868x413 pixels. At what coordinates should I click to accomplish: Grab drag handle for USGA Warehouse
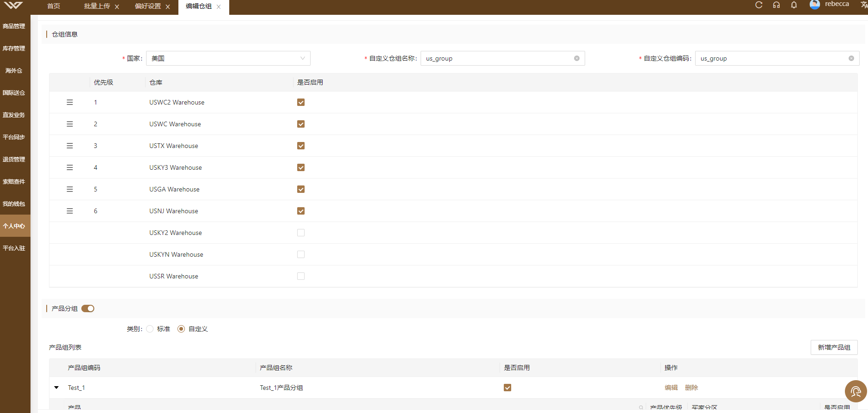[x=70, y=189]
